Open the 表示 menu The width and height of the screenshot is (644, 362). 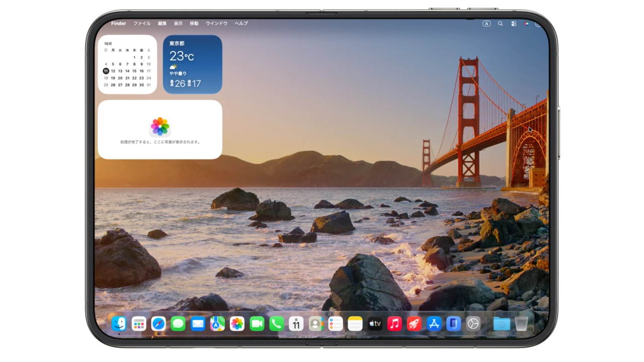click(178, 24)
